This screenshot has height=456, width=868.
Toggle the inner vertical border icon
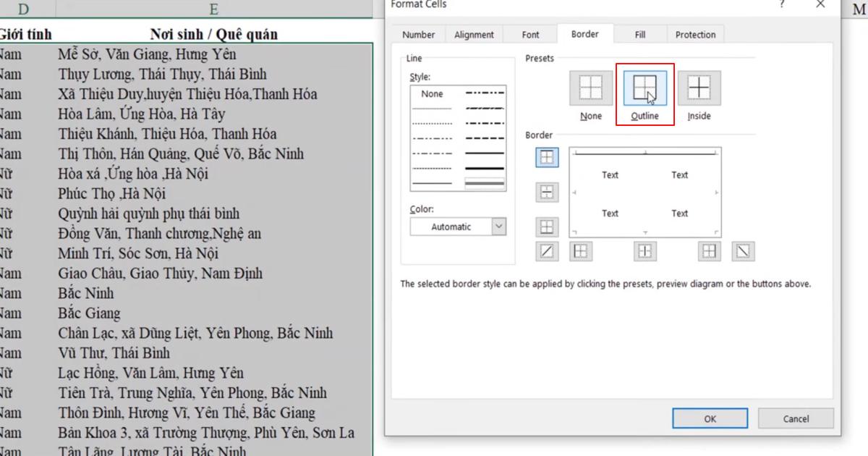644,251
